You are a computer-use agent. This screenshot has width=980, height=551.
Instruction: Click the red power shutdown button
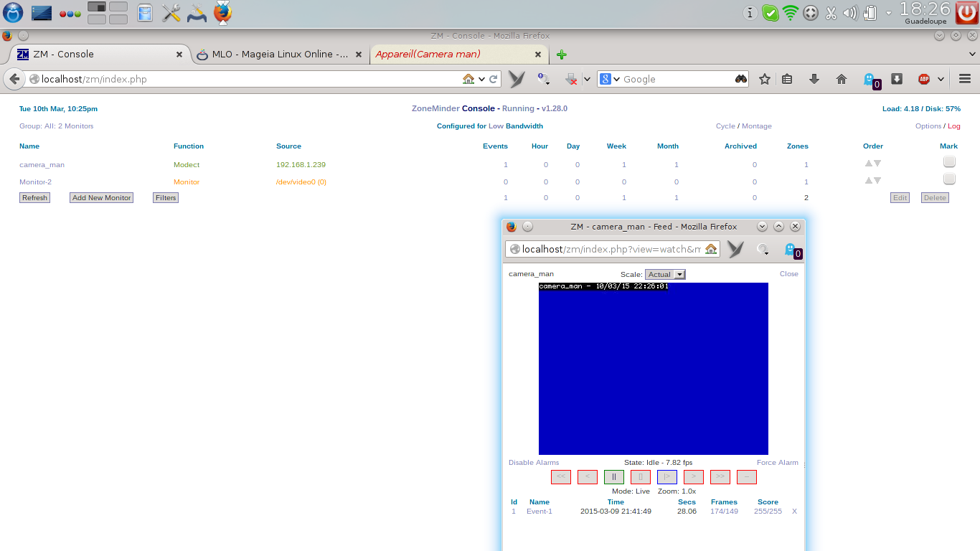click(967, 13)
